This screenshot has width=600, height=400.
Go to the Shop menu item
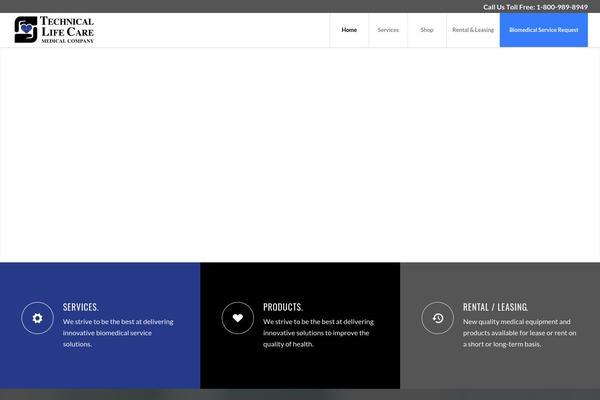(x=427, y=30)
